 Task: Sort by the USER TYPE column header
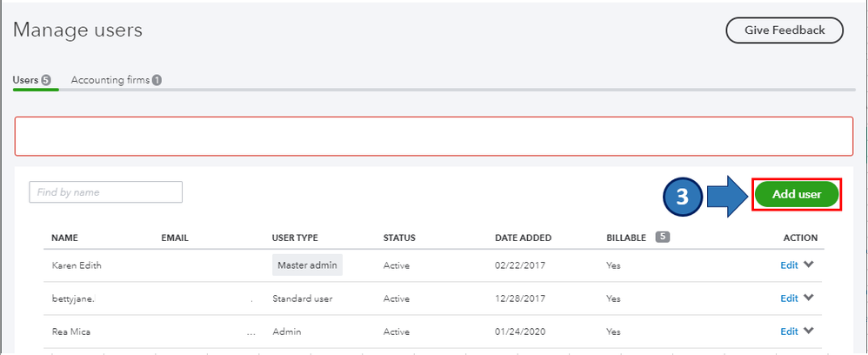tap(295, 238)
